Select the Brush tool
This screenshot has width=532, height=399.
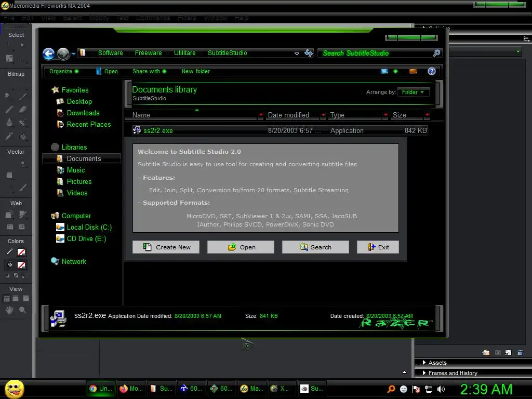(23, 96)
